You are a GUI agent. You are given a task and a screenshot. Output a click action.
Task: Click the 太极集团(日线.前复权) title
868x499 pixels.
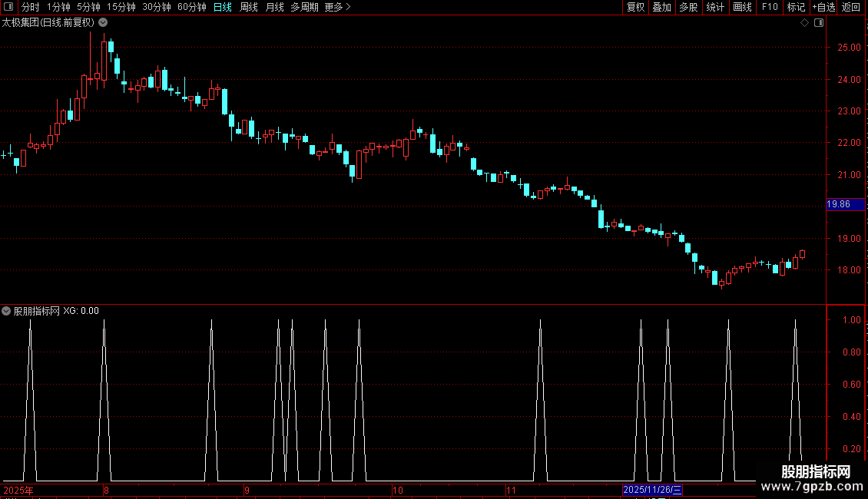48,23
